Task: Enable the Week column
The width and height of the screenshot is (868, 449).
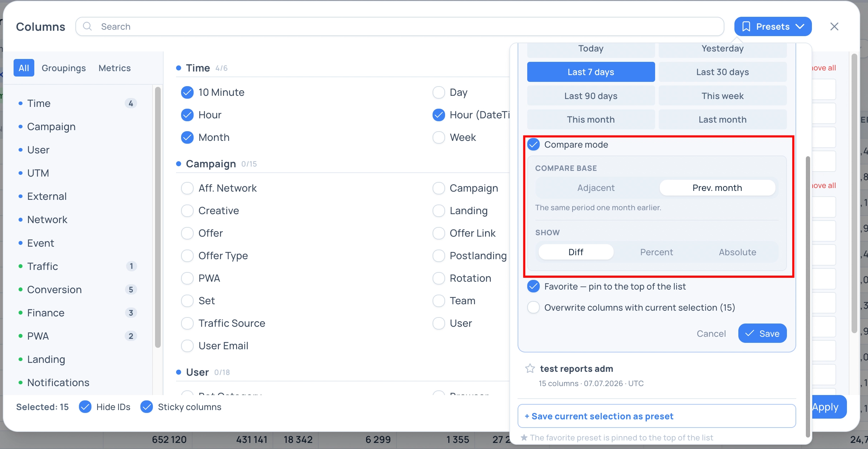Action: pyautogui.click(x=439, y=137)
